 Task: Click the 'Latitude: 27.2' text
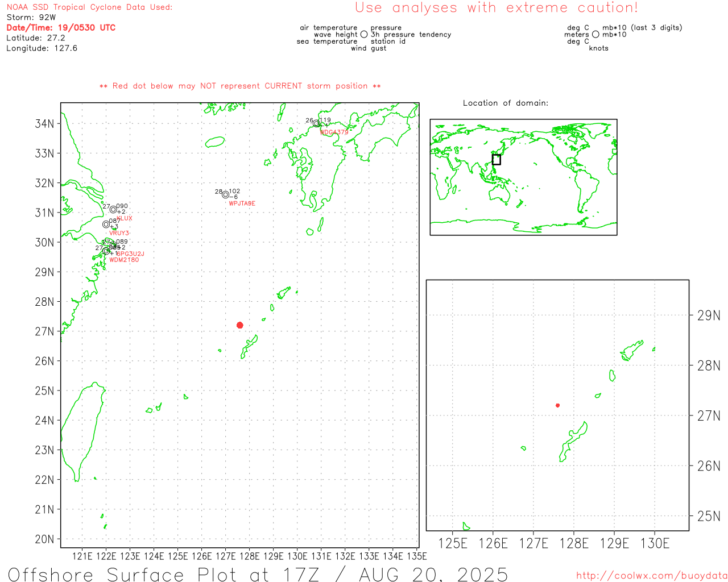[36, 38]
